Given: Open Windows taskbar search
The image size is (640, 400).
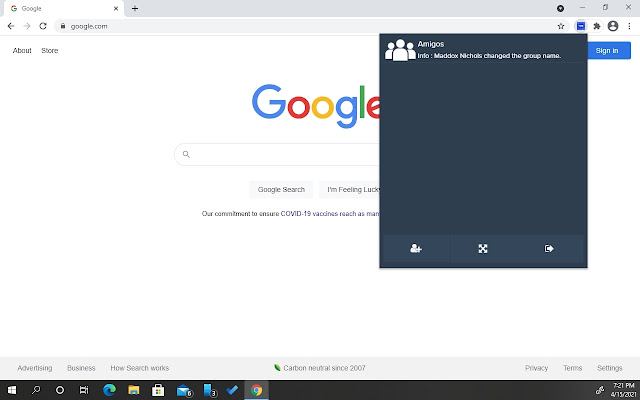Looking at the screenshot, I should coord(36,390).
